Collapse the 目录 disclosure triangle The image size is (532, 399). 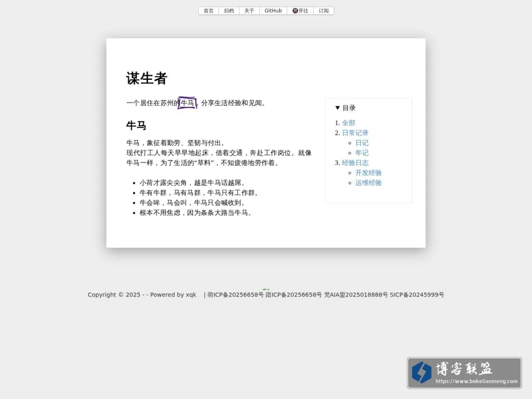pos(337,108)
